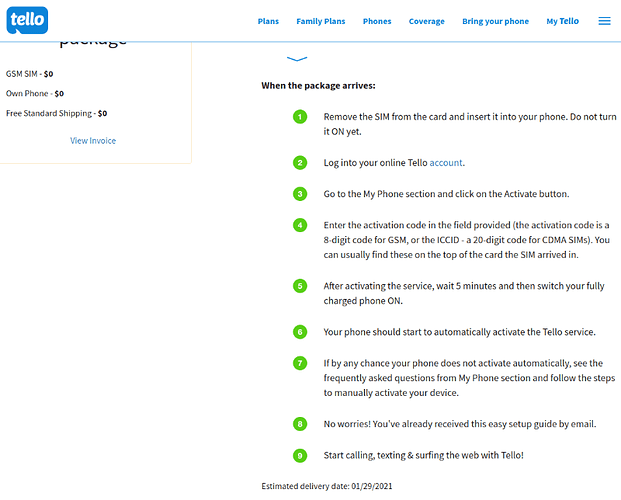Open the Phones page
The width and height of the screenshot is (621, 500).
pos(377,21)
